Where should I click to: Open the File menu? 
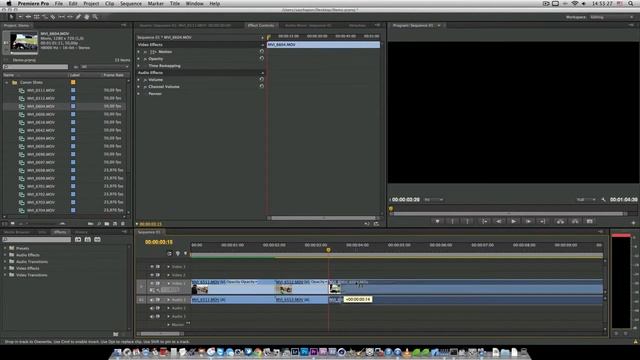[59, 3]
